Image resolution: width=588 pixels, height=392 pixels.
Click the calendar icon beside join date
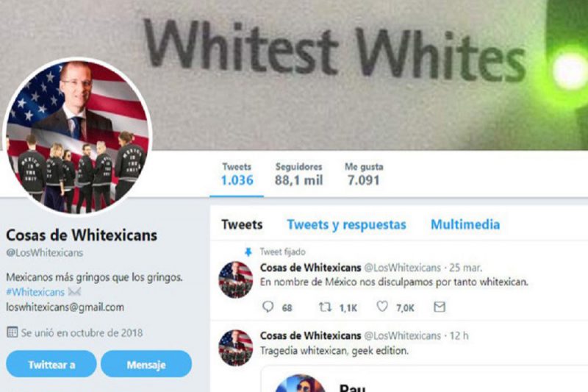point(12,332)
